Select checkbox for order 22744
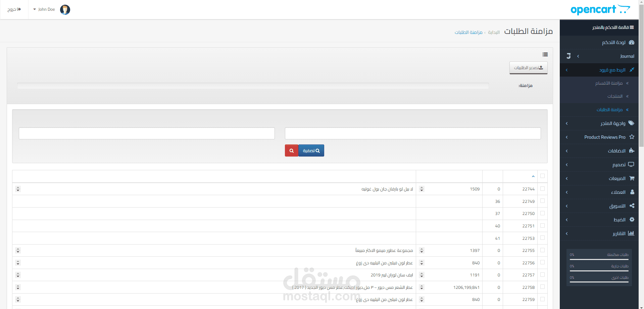 542,189
